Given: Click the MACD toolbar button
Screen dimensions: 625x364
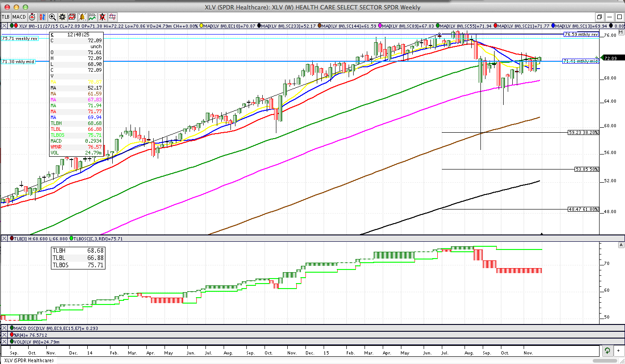Looking at the screenshot, I should tap(19, 17).
